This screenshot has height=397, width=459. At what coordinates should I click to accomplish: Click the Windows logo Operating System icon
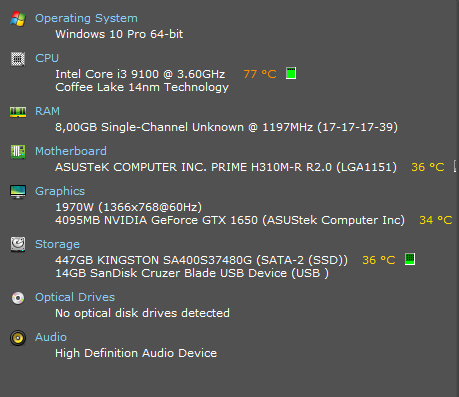click(18, 19)
